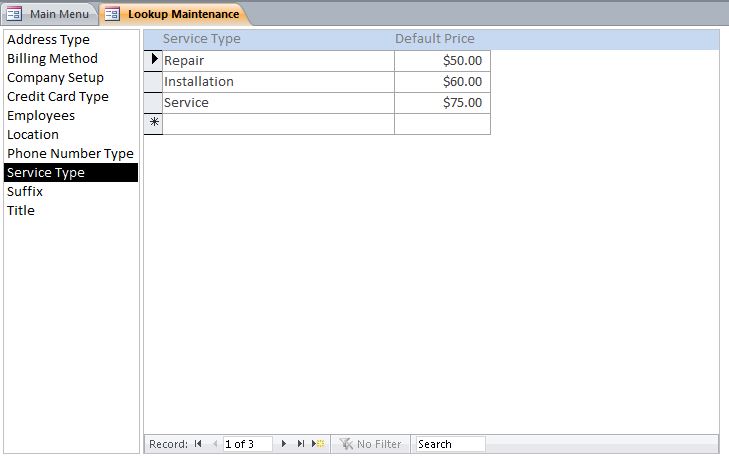Select Address Type in lookup list
This screenshot has width=729, height=459.
click(x=71, y=40)
